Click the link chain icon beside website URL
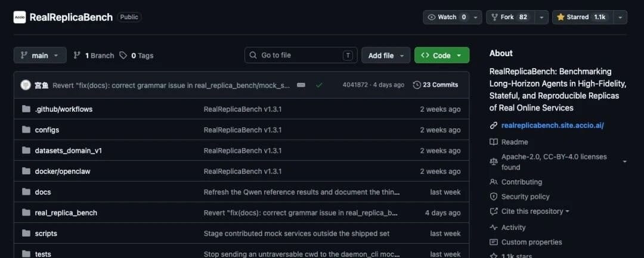The height and width of the screenshot is (258, 644). pyautogui.click(x=494, y=125)
